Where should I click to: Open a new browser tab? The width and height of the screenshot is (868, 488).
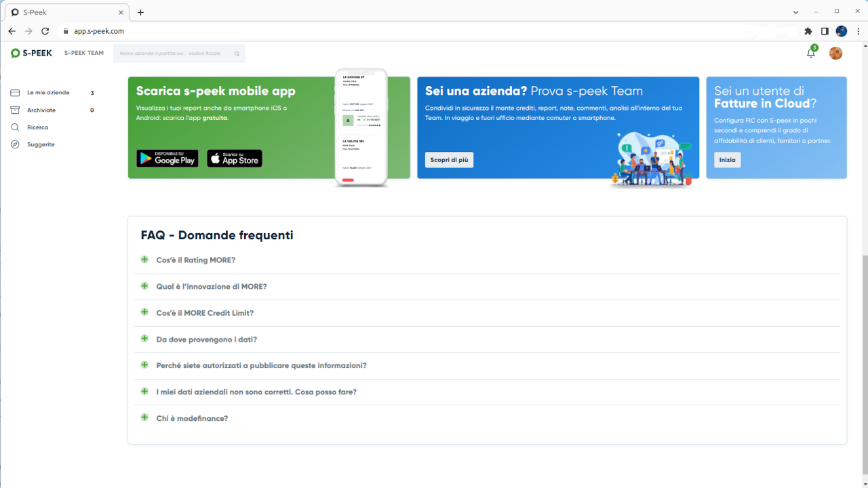[x=140, y=12]
